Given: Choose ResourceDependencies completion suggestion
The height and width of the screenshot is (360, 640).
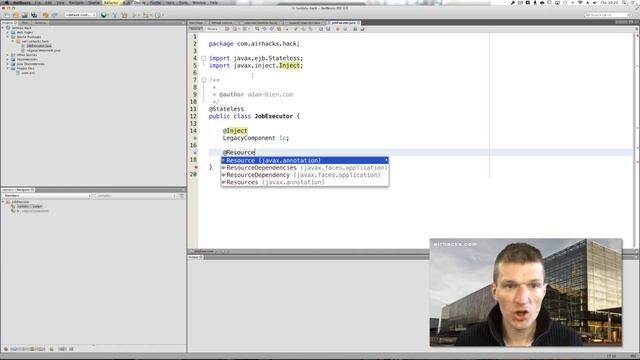Looking at the screenshot, I should point(304,168).
